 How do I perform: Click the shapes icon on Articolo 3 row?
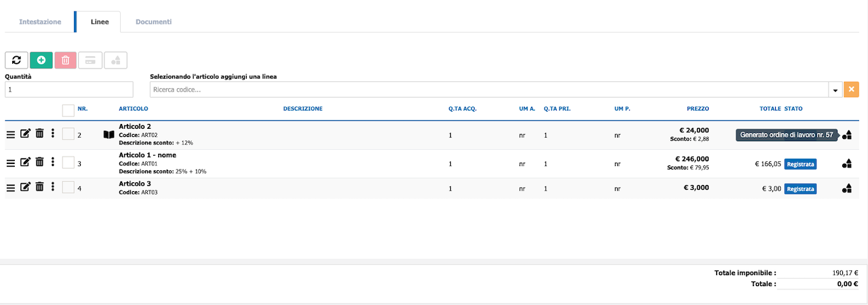click(846, 189)
